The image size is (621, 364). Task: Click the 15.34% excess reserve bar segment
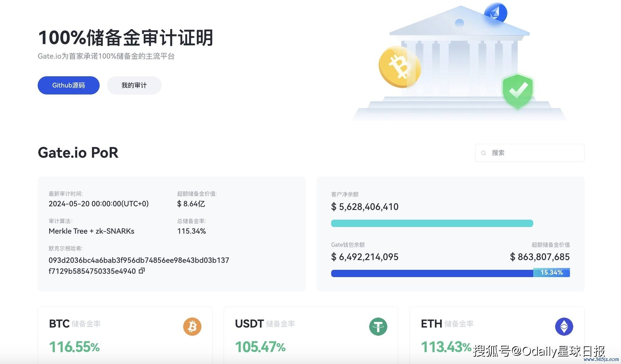point(551,273)
